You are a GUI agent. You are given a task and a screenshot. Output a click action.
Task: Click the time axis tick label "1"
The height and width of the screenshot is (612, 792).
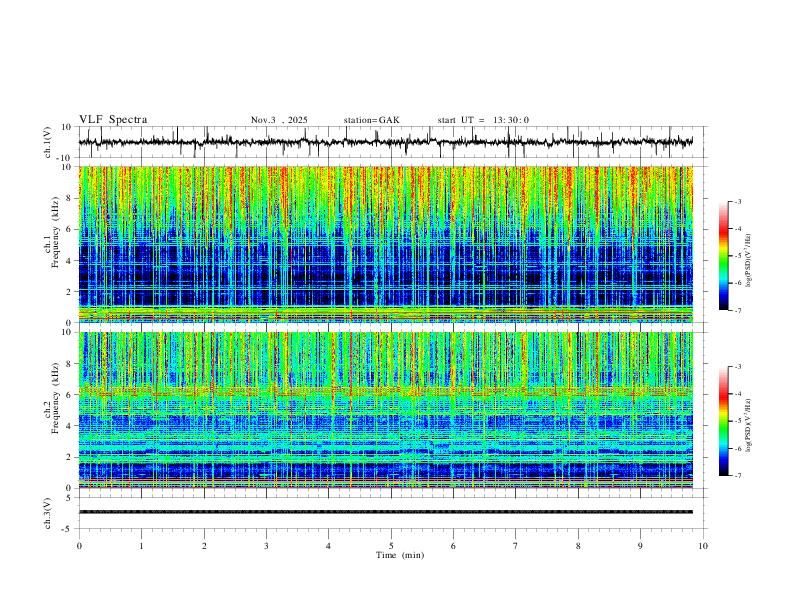click(x=141, y=546)
